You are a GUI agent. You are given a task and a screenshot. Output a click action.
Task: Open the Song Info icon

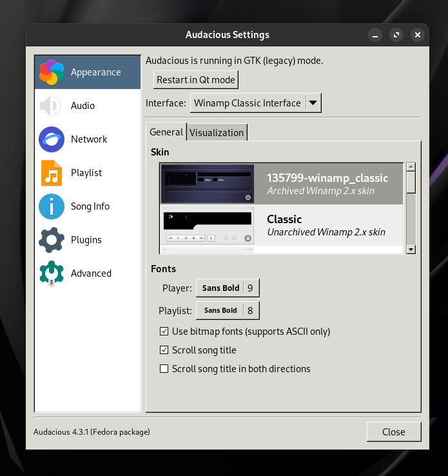[52, 206]
